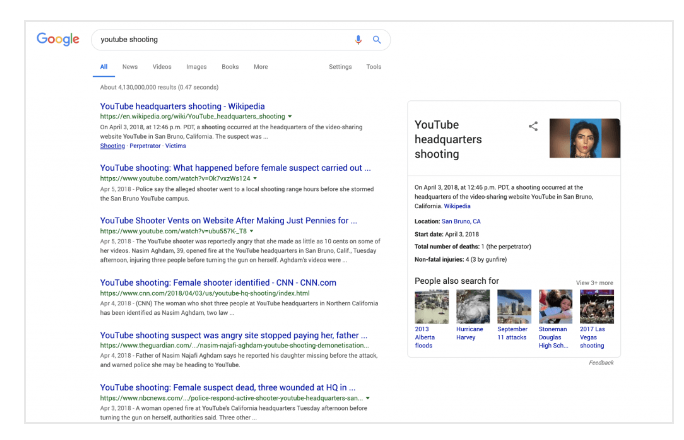This screenshot has height=440, width=684.
Task: Expand dropdown arrow beside Wikipedia URL
Action: coord(290,116)
